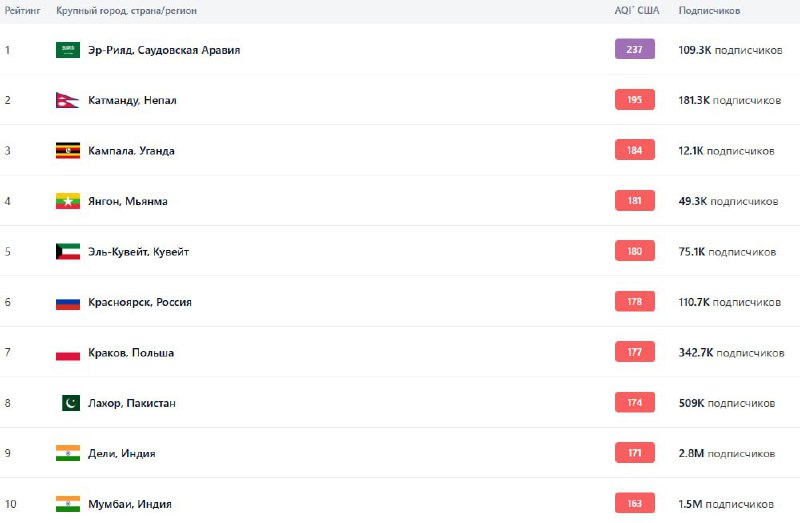Click the Myanmar flag icon
Image resolution: width=800 pixels, height=523 pixels.
[68, 201]
